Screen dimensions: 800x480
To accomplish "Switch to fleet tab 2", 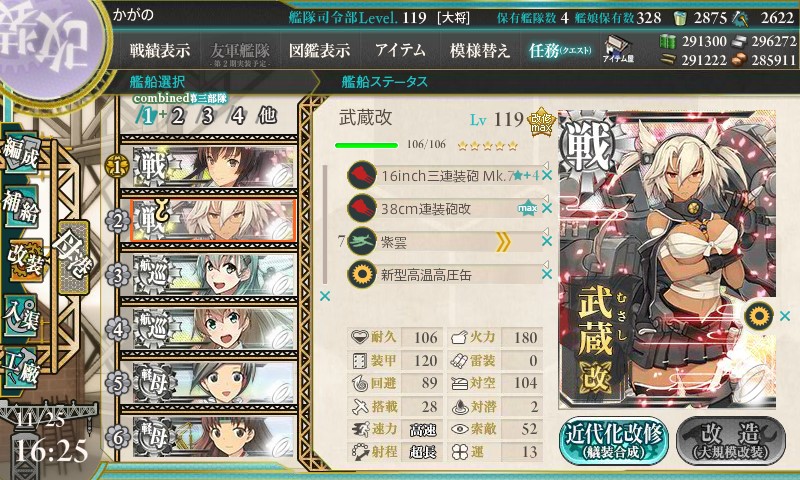I will click(178, 116).
